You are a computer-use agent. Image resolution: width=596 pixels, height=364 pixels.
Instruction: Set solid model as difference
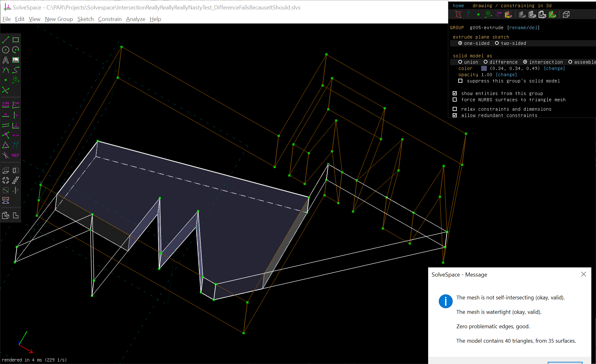pyautogui.click(x=500, y=62)
